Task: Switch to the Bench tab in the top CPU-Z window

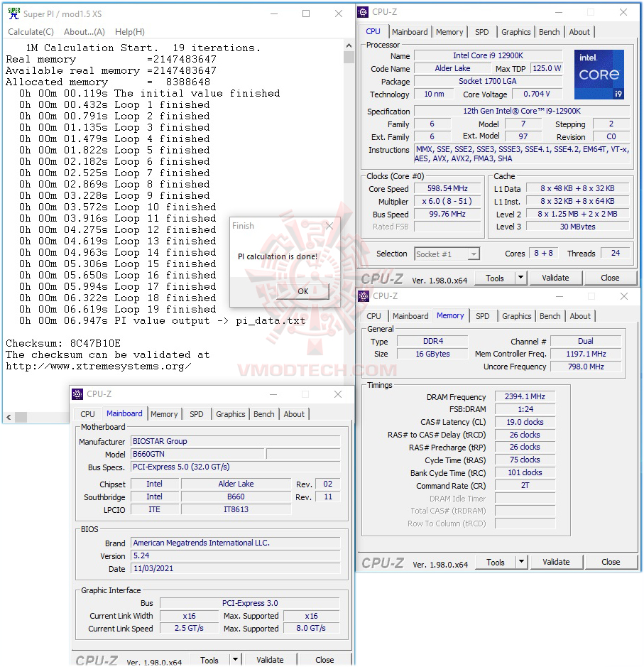Action: pos(549,32)
